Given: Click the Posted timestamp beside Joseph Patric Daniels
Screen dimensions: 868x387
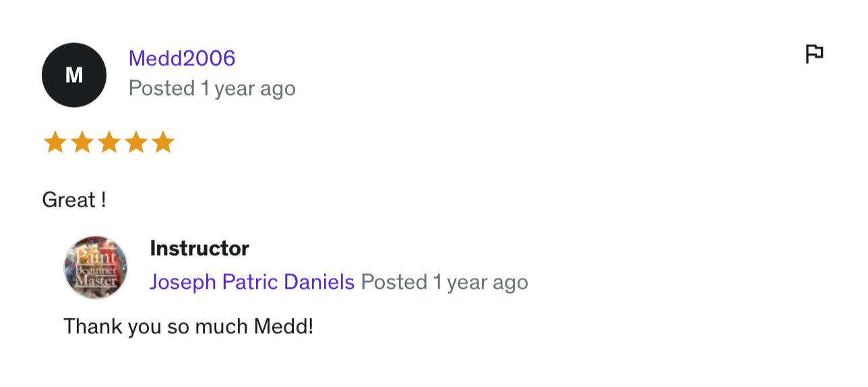Looking at the screenshot, I should coord(445,282).
